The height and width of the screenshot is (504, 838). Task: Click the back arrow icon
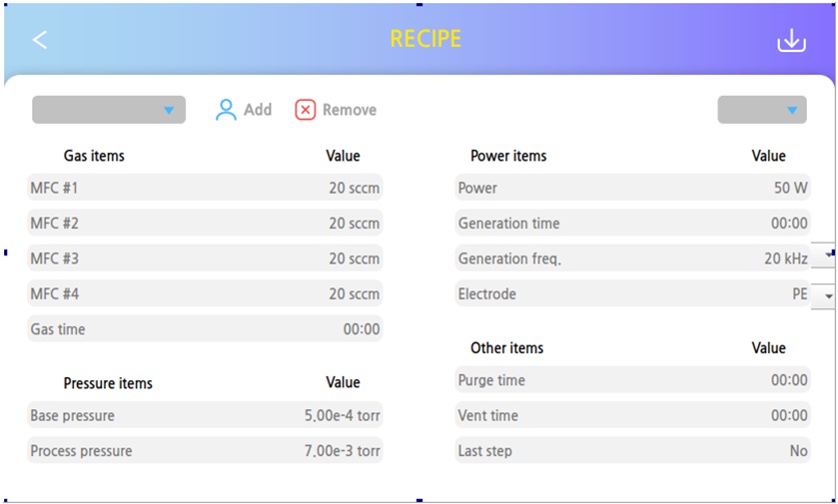(40, 40)
